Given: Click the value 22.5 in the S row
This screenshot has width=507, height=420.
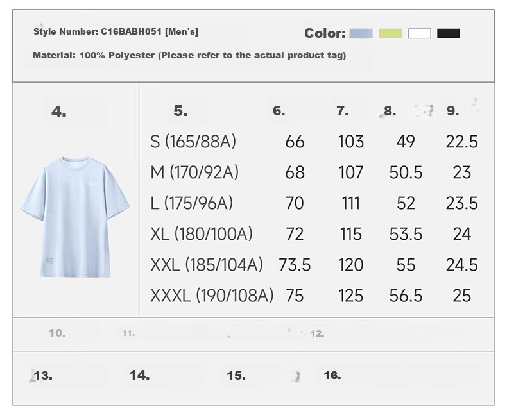Looking at the screenshot, I should tap(461, 142).
